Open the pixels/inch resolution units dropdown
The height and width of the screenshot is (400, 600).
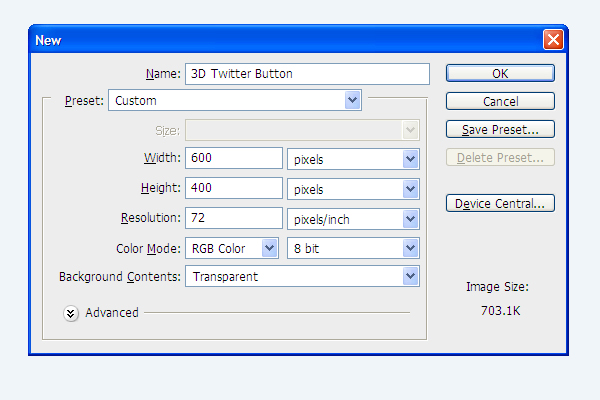click(353, 219)
